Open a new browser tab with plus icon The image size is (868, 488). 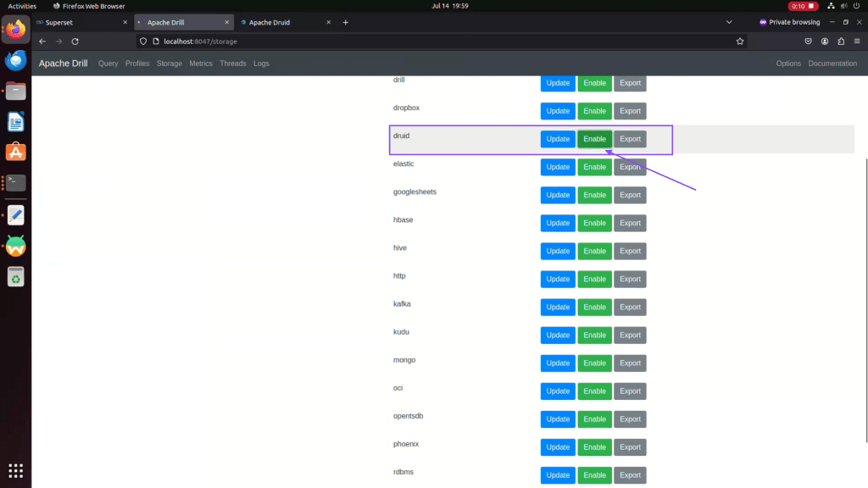(x=345, y=22)
